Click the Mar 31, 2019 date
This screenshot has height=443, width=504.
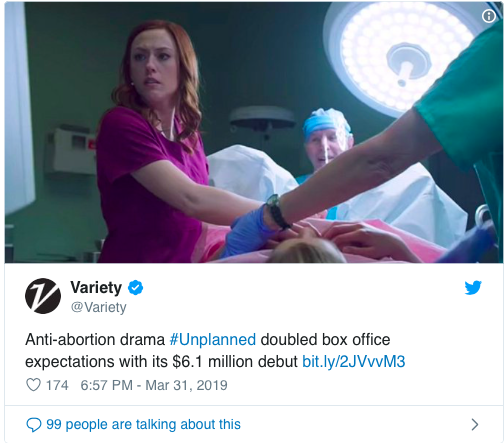click(x=186, y=385)
